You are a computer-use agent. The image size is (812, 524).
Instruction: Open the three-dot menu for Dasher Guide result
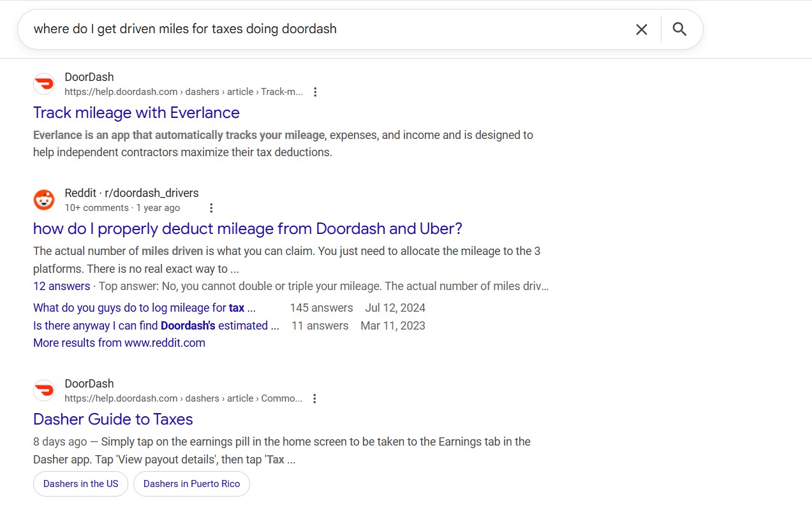[314, 398]
